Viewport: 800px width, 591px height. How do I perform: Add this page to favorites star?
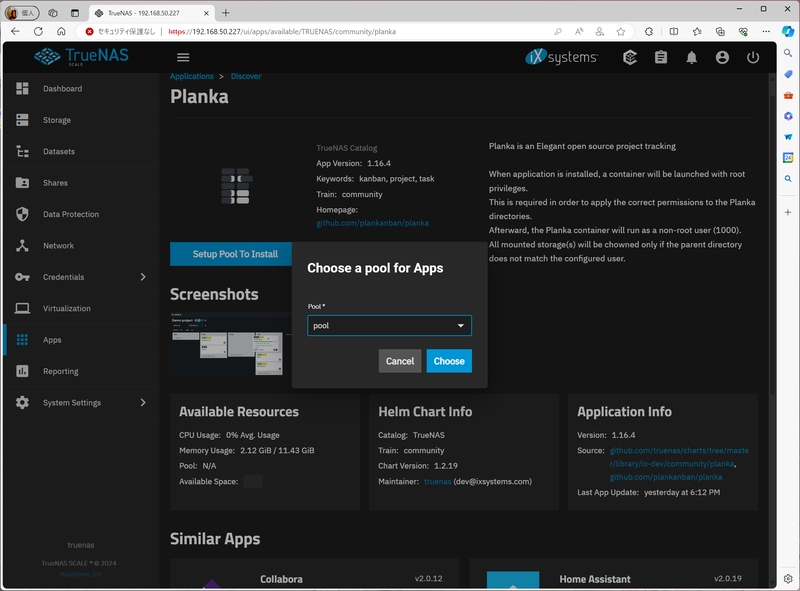point(621,32)
